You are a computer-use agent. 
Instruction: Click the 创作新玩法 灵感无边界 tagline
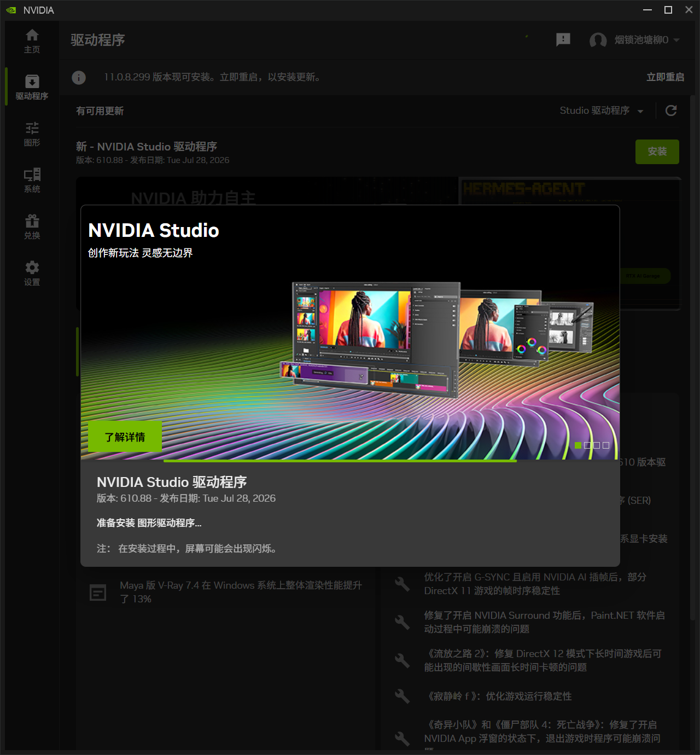coord(141,253)
